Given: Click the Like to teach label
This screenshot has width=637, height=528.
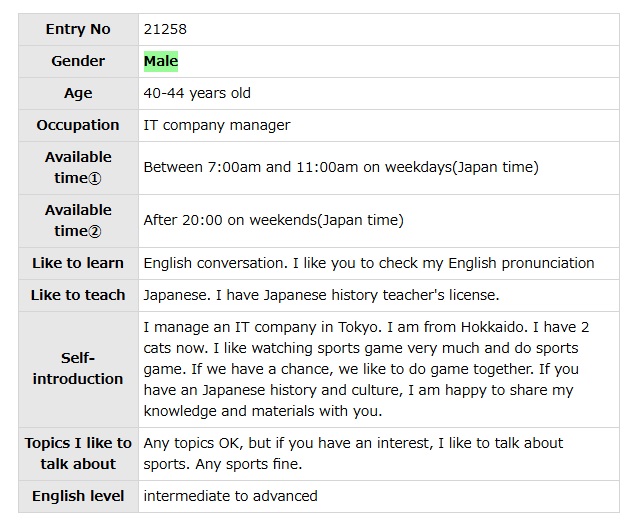Looking at the screenshot, I should pyautogui.click(x=78, y=295).
